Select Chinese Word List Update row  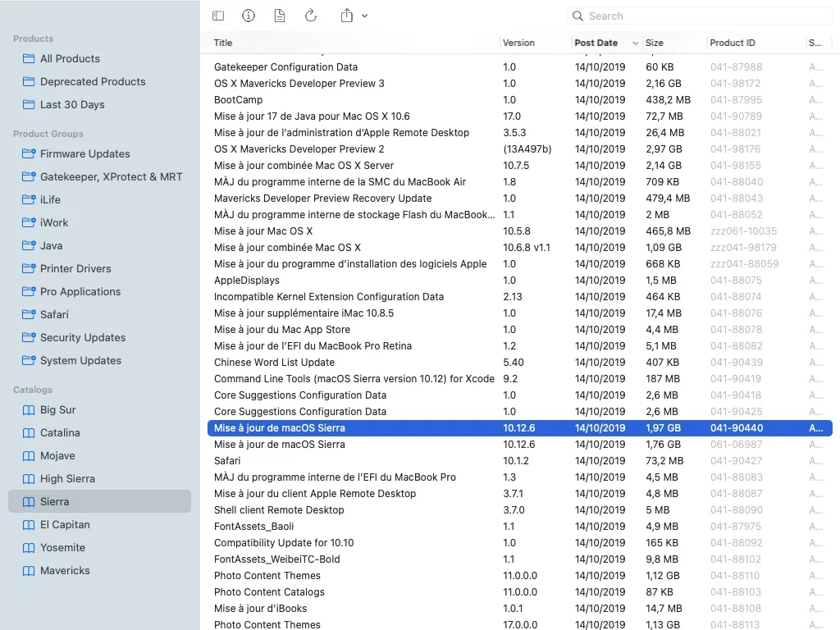519,362
